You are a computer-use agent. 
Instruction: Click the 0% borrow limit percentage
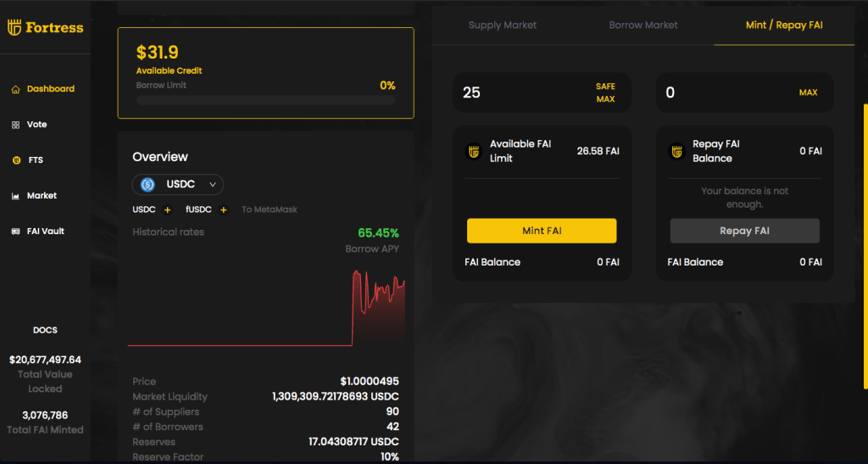coord(387,86)
